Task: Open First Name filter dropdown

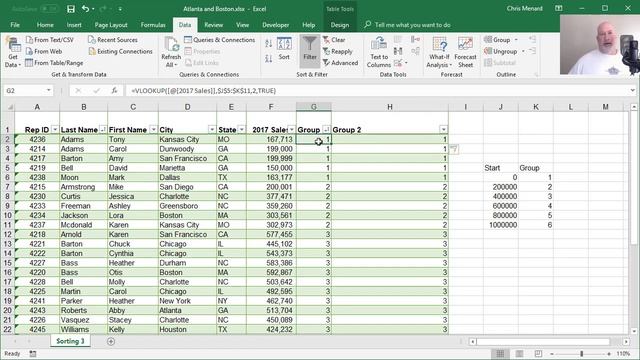Action: pos(153,130)
